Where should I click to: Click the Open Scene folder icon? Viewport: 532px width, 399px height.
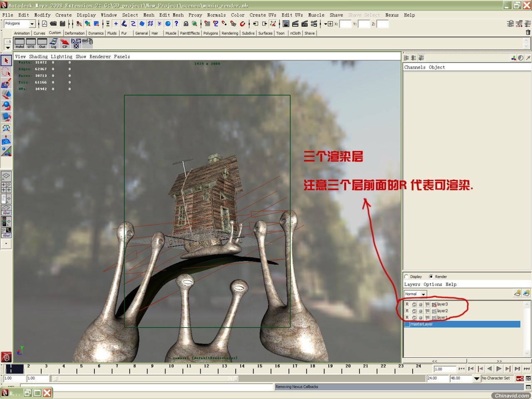pos(53,24)
